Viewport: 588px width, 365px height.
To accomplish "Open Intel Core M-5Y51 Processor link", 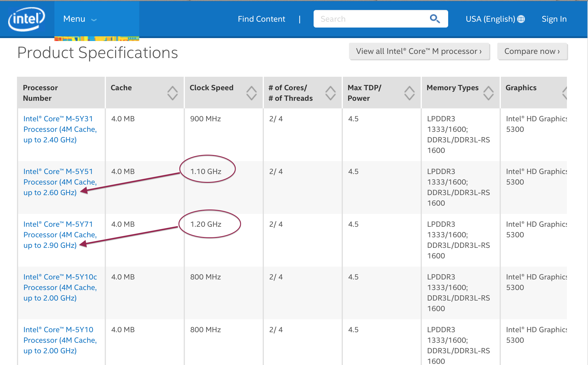I will pos(60,182).
